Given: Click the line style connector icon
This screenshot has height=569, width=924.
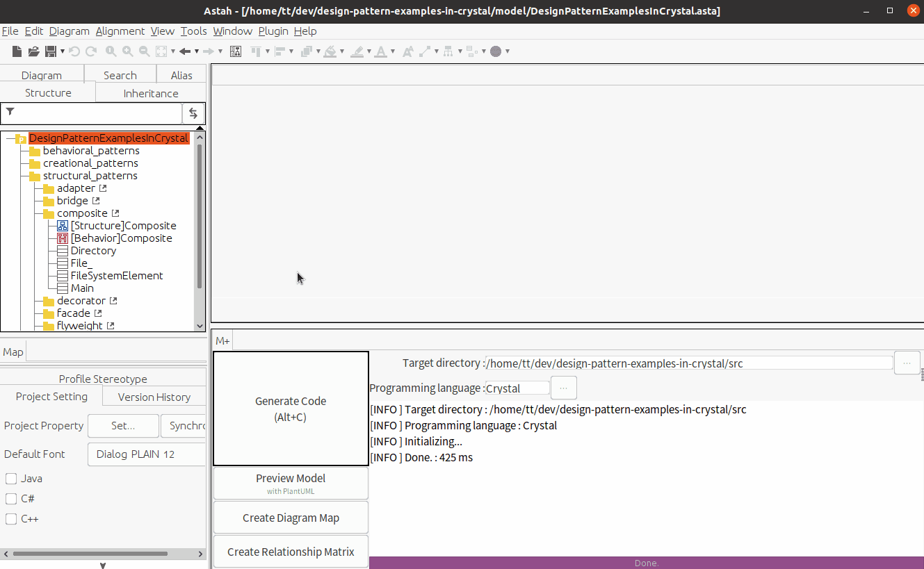Looking at the screenshot, I should coord(425,51).
